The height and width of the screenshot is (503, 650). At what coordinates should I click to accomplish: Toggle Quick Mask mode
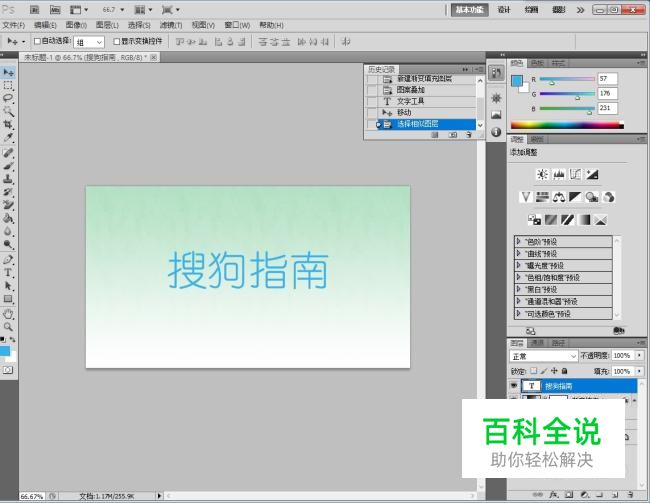[8, 370]
